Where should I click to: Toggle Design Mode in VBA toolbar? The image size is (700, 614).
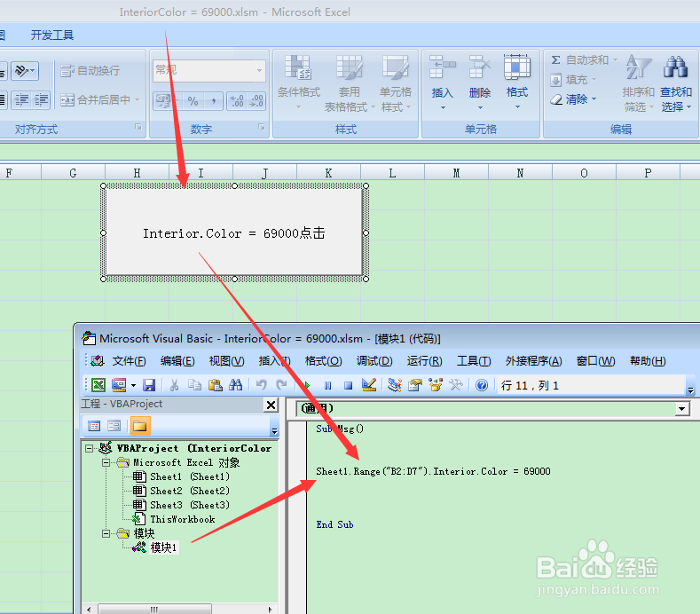[x=369, y=385]
